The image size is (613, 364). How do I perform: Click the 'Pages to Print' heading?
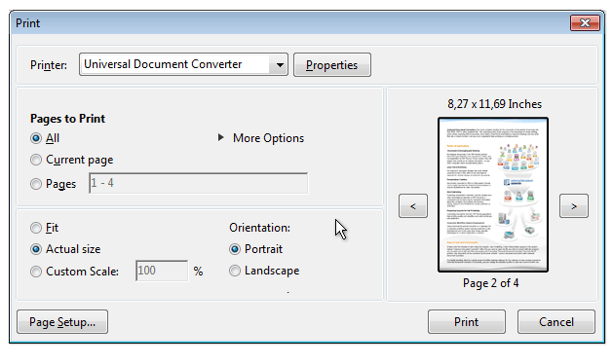(67, 119)
